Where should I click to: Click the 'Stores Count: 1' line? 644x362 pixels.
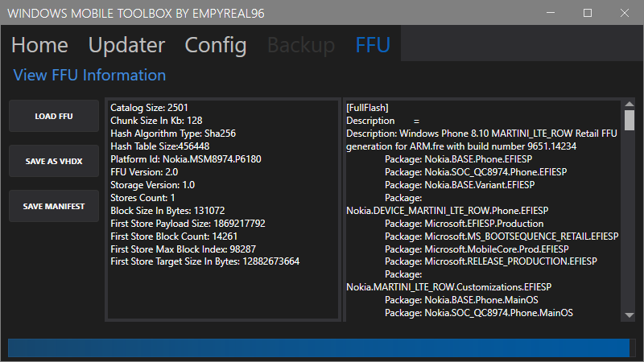pyautogui.click(x=142, y=197)
